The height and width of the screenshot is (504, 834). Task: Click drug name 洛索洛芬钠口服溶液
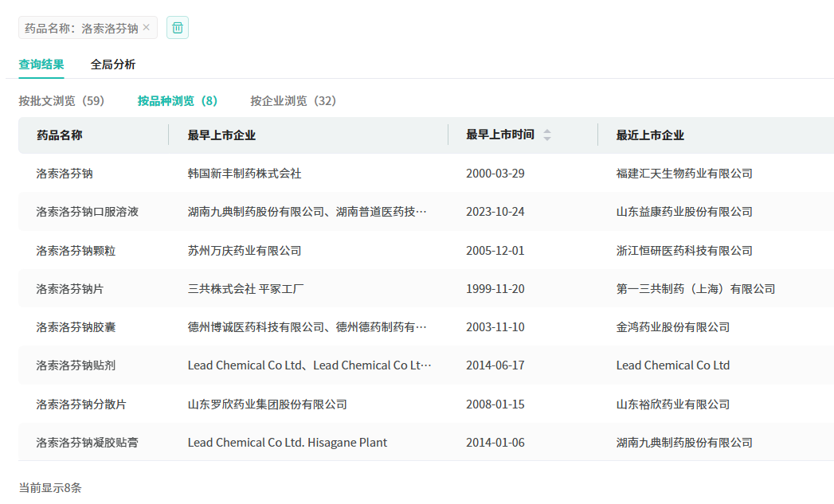coord(87,212)
